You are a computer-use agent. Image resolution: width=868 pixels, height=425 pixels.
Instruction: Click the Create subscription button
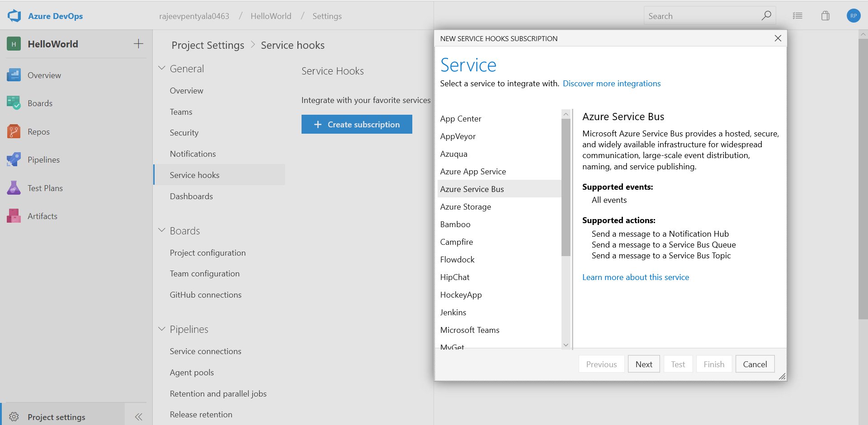357,124
